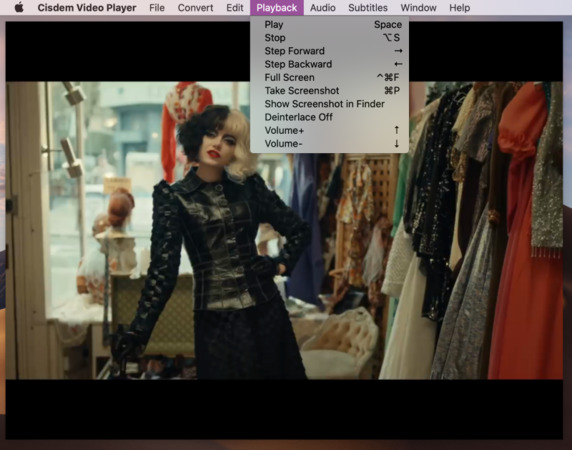Open the Help menu
This screenshot has height=450, width=572.
click(459, 8)
